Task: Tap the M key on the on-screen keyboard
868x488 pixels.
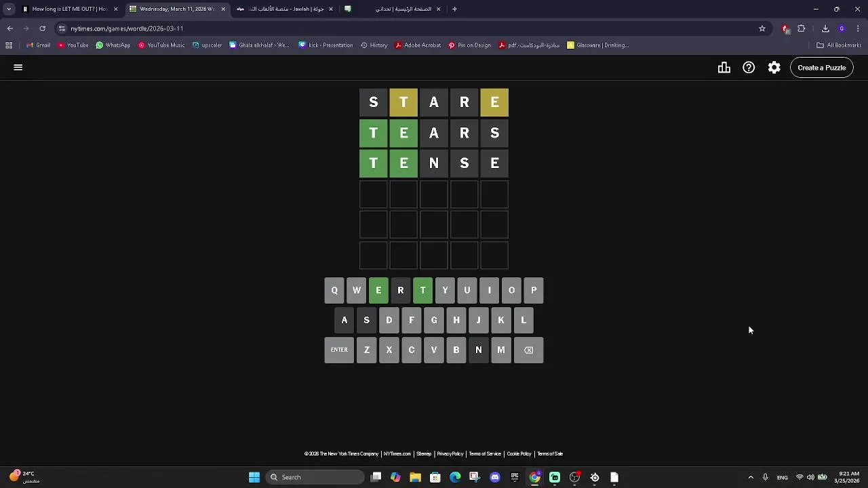Action: [501, 350]
